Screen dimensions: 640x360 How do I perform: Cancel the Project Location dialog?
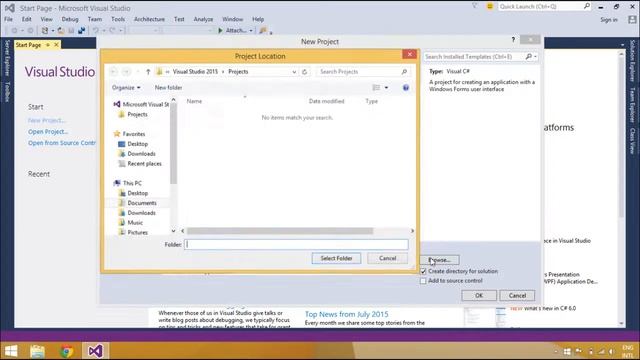tap(387, 258)
